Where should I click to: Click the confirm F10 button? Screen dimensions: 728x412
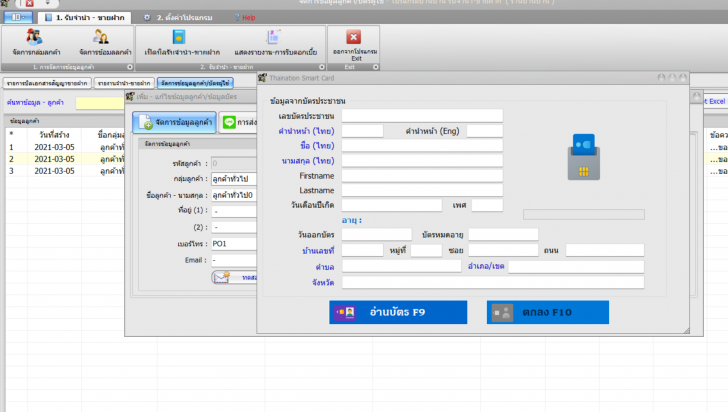[x=547, y=312]
